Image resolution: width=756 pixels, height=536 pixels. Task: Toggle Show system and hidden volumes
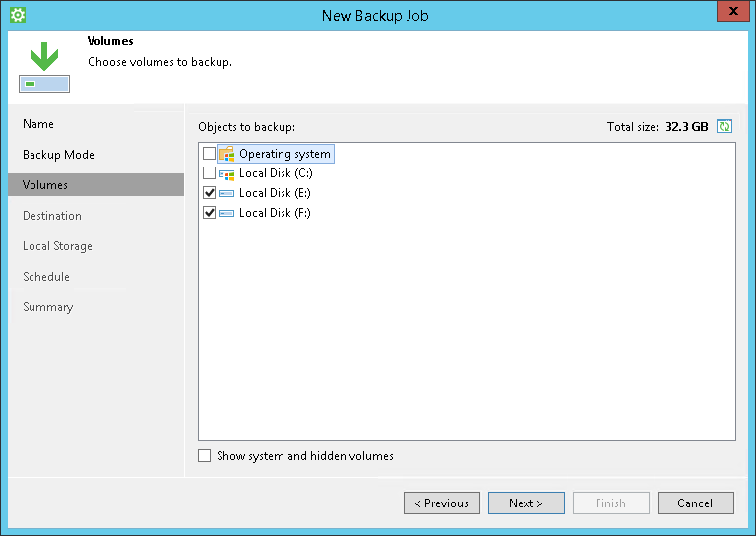tap(204, 456)
